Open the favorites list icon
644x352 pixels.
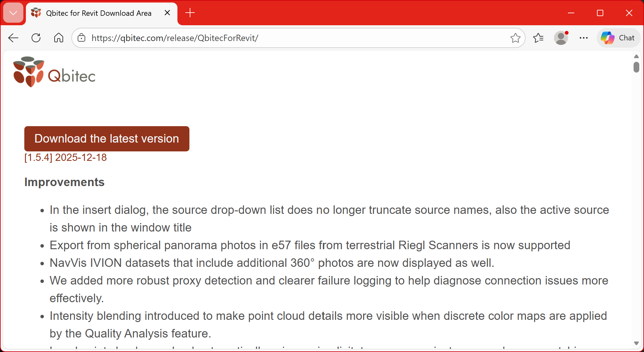pos(538,38)
